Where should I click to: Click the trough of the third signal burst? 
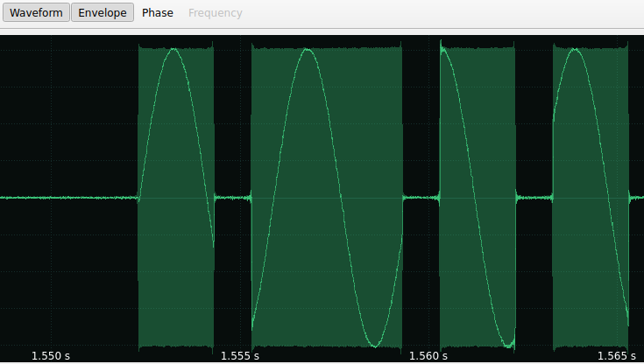[x=509, y=344]
